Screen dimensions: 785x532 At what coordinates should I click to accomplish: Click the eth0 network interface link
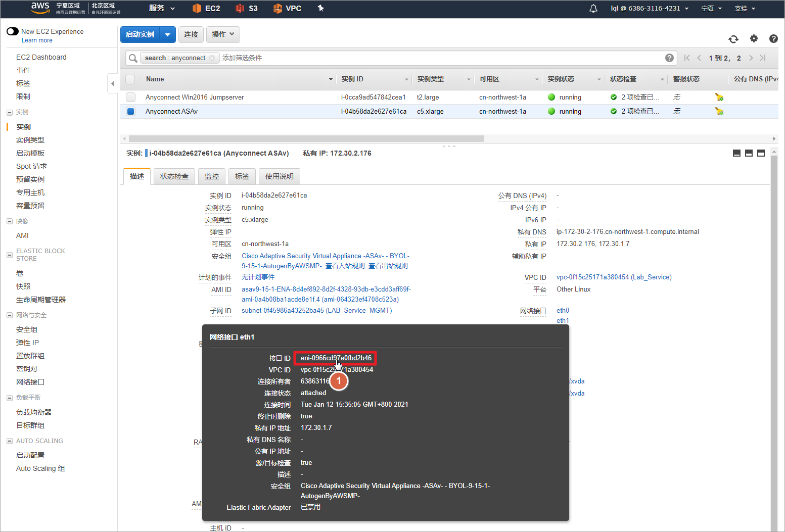pos(563,310)
